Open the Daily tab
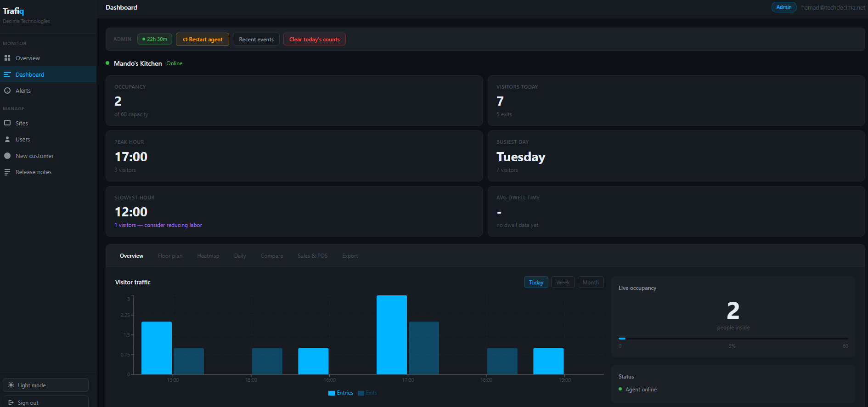Screen dimensions: 868x407 pyautogui.click(x=240, y=256)
